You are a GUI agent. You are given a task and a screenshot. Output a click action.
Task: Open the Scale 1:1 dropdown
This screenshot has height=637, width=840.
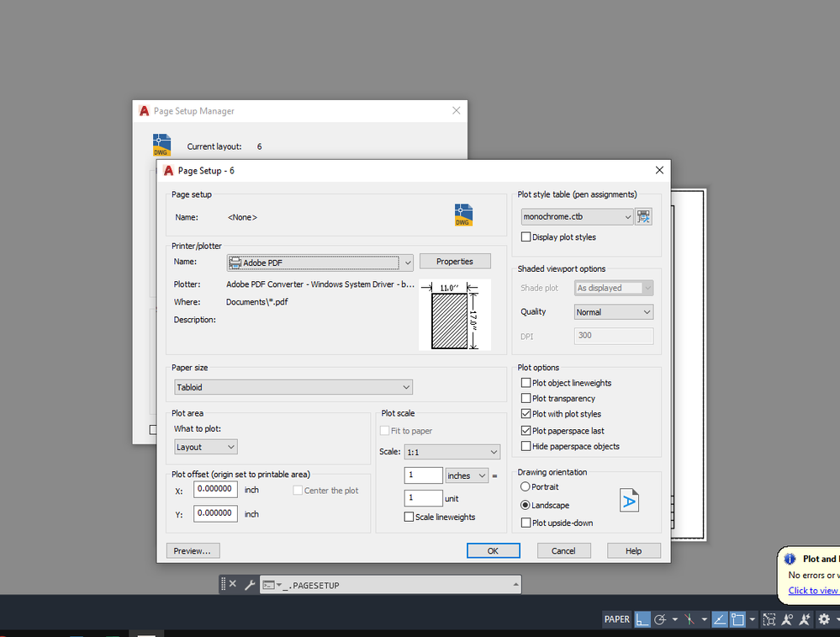tap(452, 452)
